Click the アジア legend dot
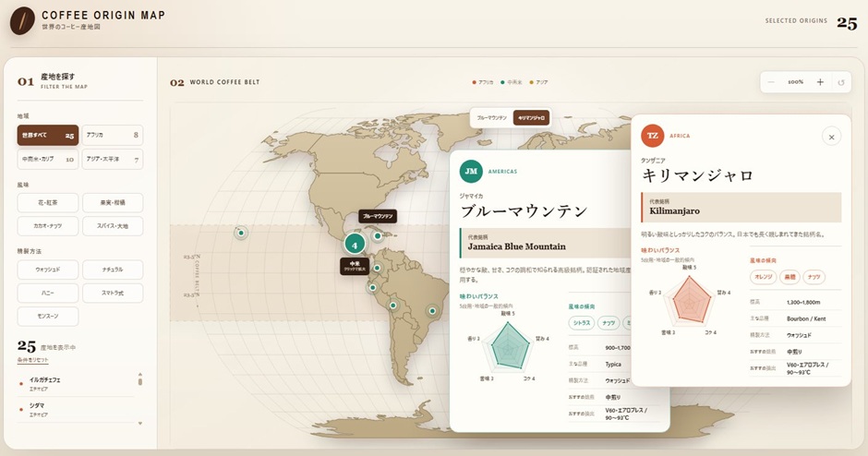Viewport: 868px width, 456px height. pos(532,82)
